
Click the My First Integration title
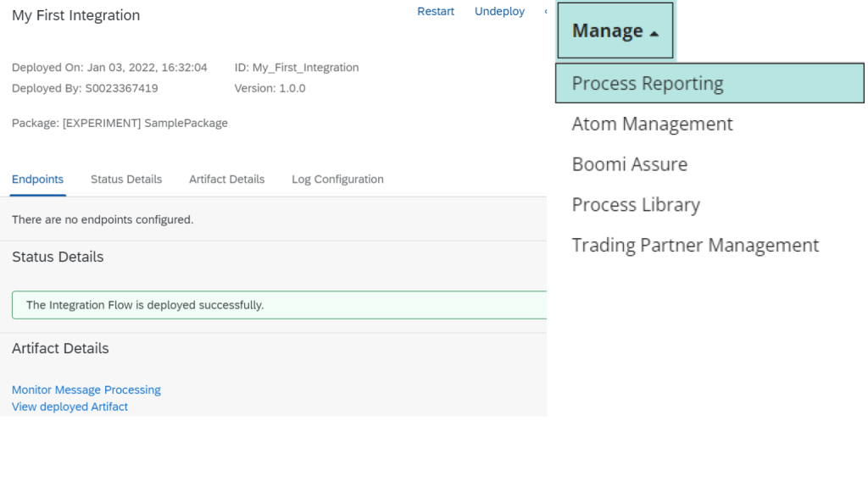76,15
